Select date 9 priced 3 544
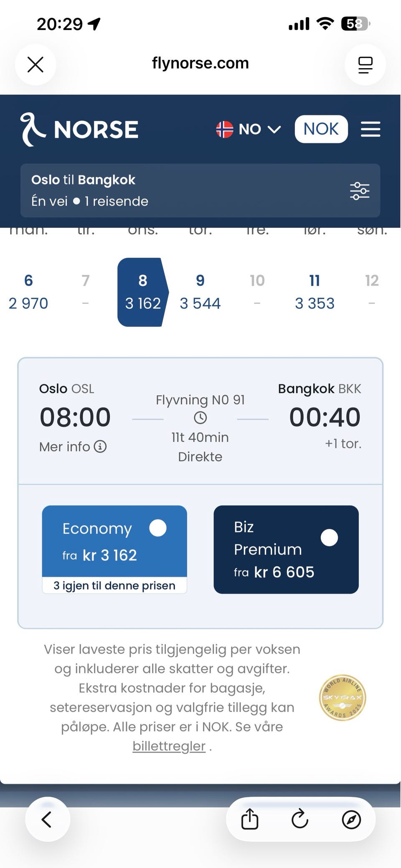401x868 pixels. 200,292
